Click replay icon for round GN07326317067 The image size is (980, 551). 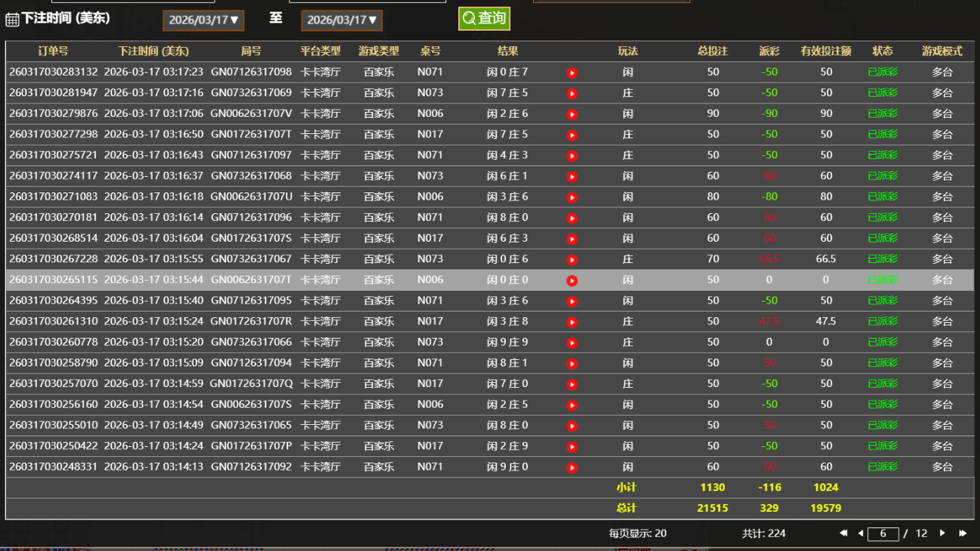[x=572, y=259]
